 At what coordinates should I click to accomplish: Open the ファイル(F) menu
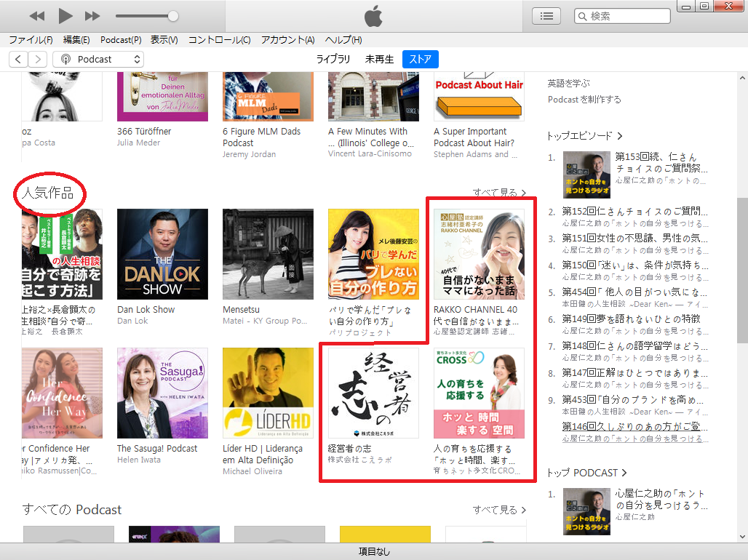pos(31,40)
